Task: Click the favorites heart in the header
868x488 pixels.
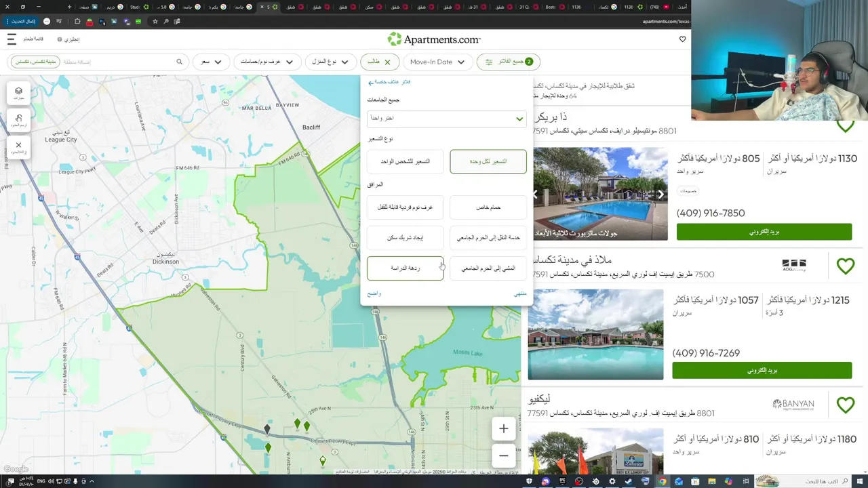Action: [682, 39]
